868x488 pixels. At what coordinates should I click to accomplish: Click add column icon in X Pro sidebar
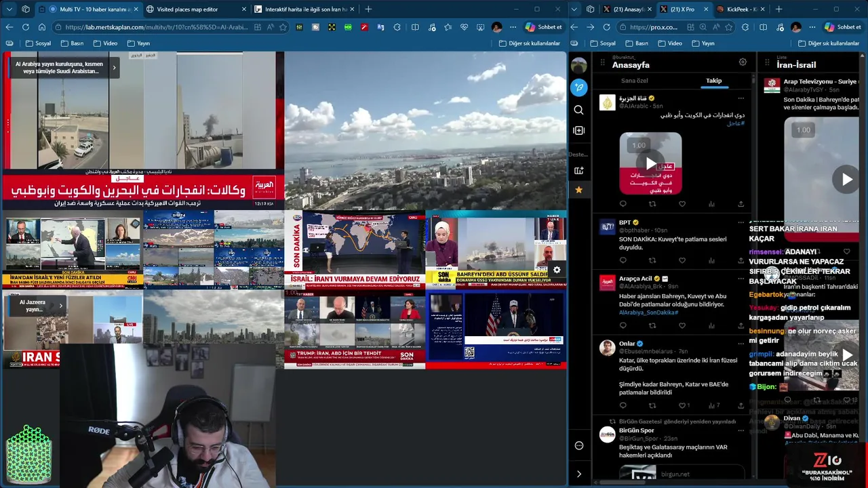[578, 130]
